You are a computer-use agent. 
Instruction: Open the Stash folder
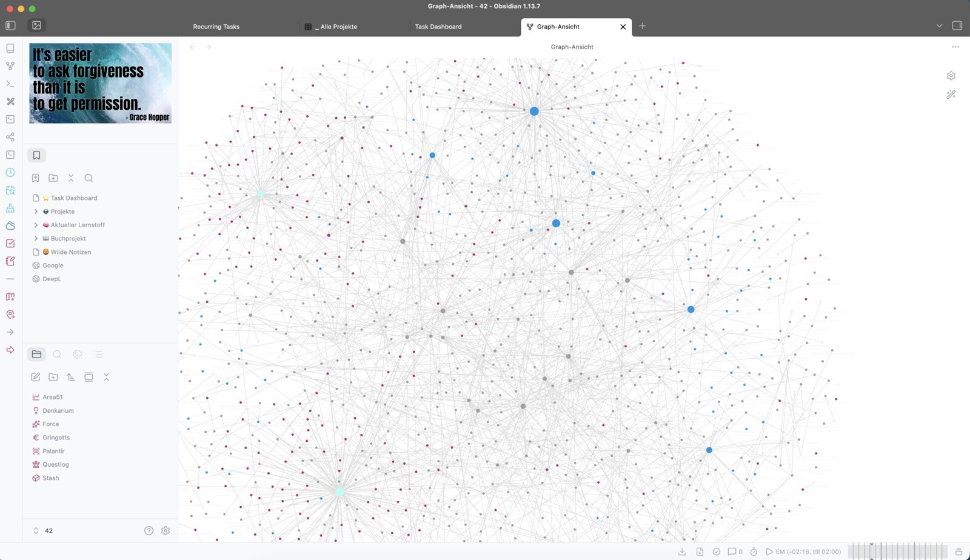coord(51,478)
